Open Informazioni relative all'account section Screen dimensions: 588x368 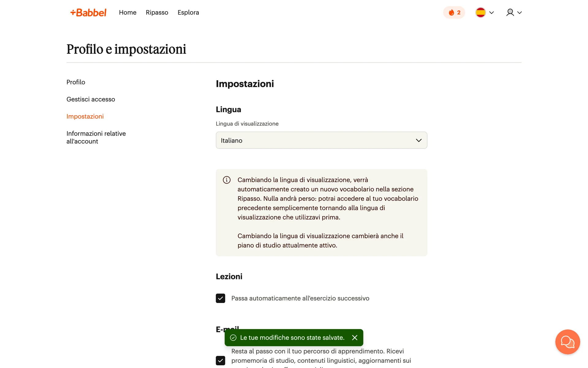[x=96, y=137]
